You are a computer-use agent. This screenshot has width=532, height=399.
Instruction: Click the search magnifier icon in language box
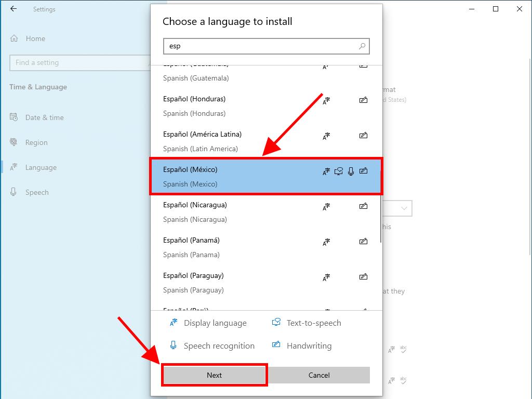click(x=362, y=46)
